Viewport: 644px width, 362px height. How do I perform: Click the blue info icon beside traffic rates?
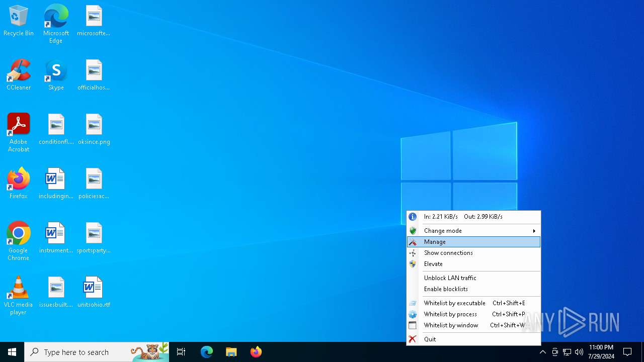[413, 217]
